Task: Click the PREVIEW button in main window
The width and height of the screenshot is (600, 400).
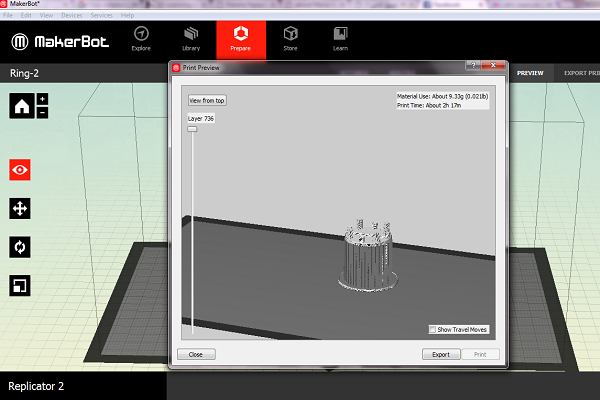Action: 530,73
